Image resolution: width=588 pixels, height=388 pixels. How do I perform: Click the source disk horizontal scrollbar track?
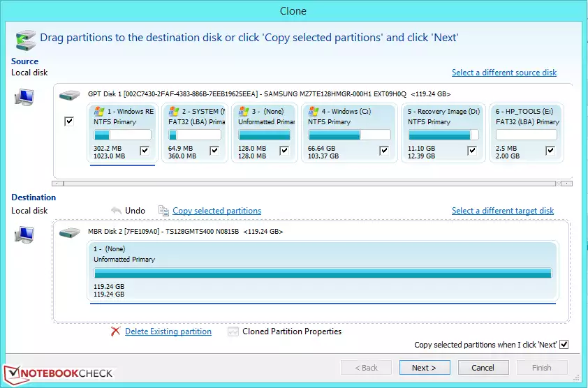(x=309, y=184)
